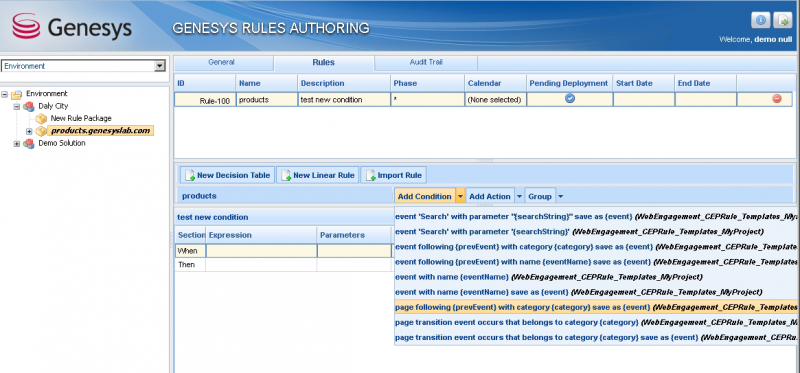Click New Decision Table button
800x373 pixels.
228,175
